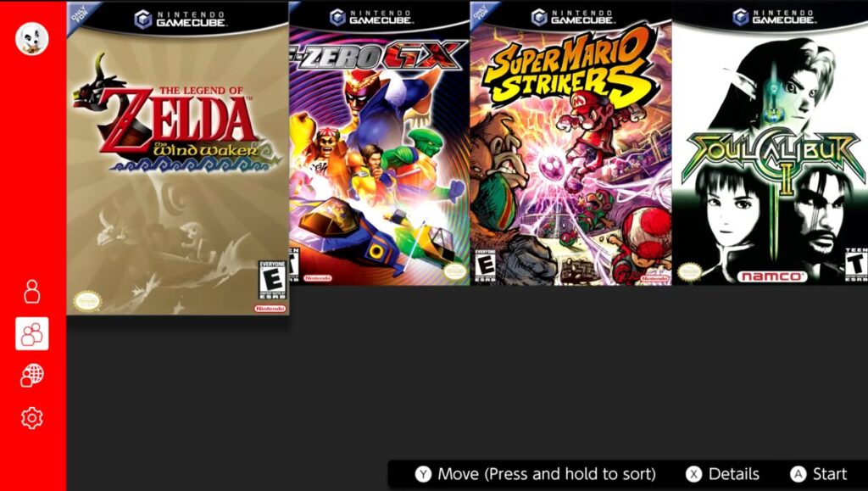The image size is (868, 491).
Task: Click the Y button icon for Move
Action: [423, 474]
